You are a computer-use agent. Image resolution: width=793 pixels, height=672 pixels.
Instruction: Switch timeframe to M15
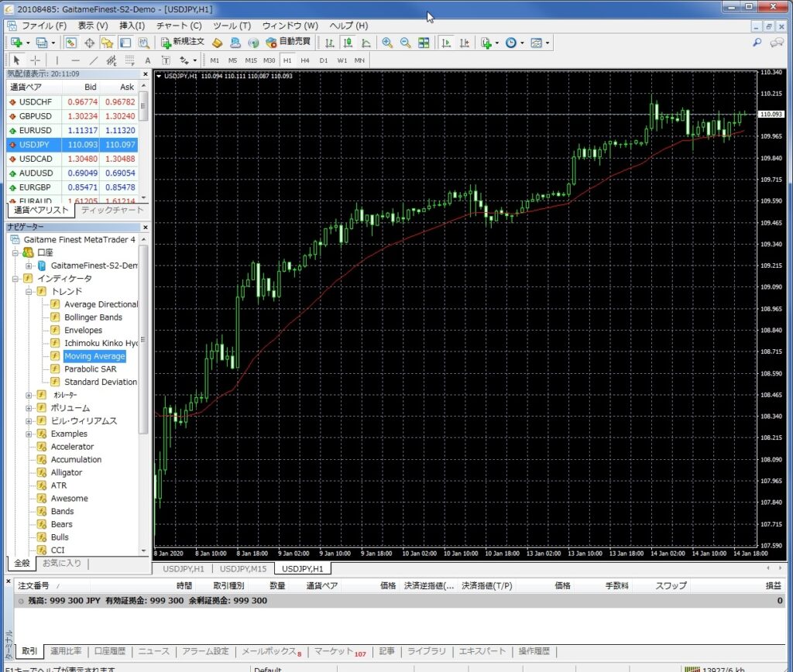(251, 60)
